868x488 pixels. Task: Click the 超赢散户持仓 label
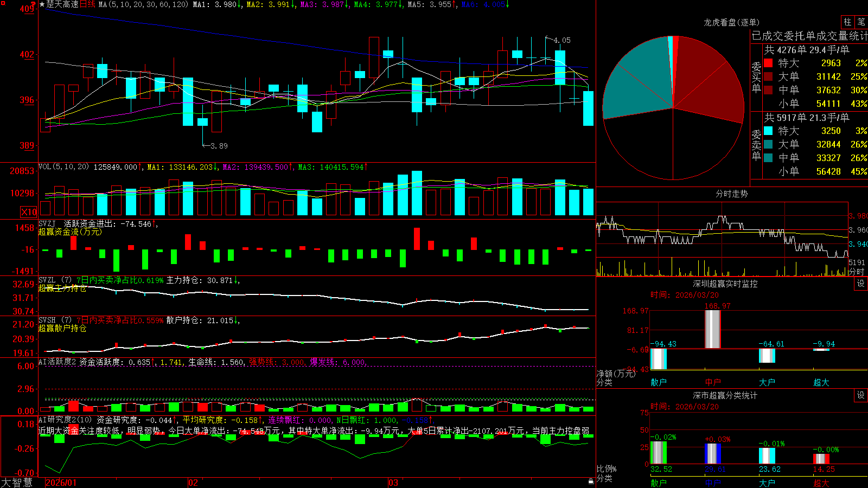point(62,328)
